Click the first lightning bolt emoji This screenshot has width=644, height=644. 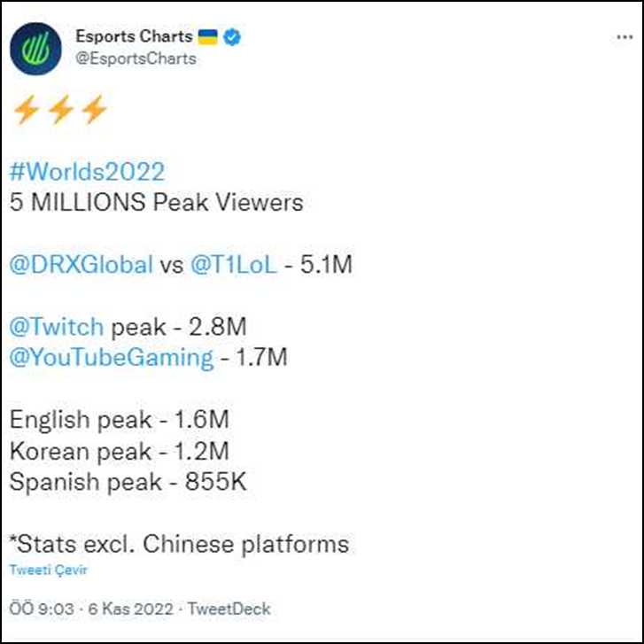coord(26,110)
